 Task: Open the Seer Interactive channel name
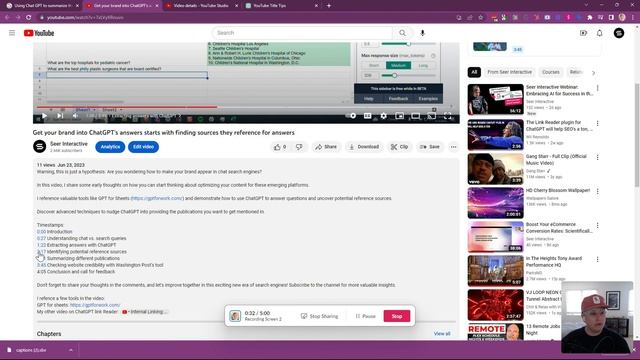coord(69,144)
